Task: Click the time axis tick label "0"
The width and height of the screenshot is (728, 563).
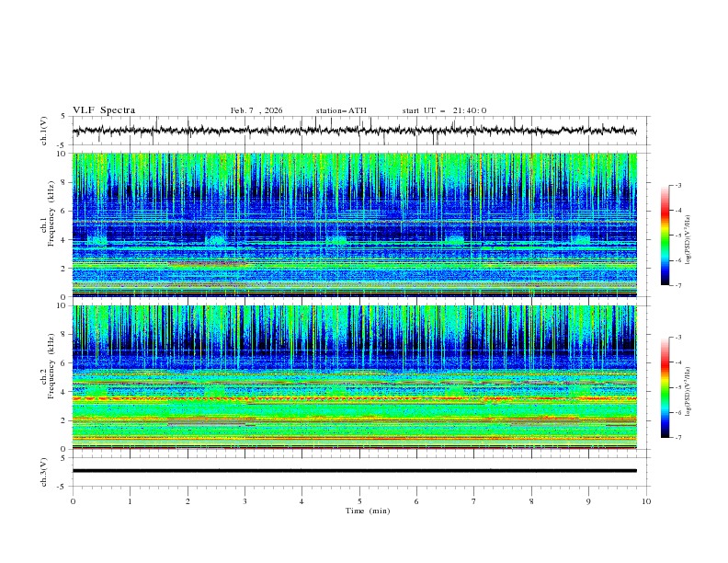Action: pyautogui.click(x=73, y=501)
